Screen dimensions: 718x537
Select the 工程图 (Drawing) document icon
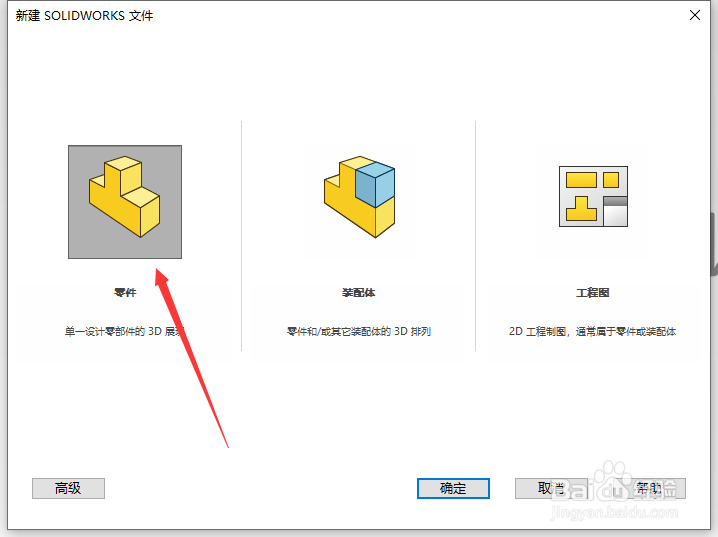(x=593, y=196)
